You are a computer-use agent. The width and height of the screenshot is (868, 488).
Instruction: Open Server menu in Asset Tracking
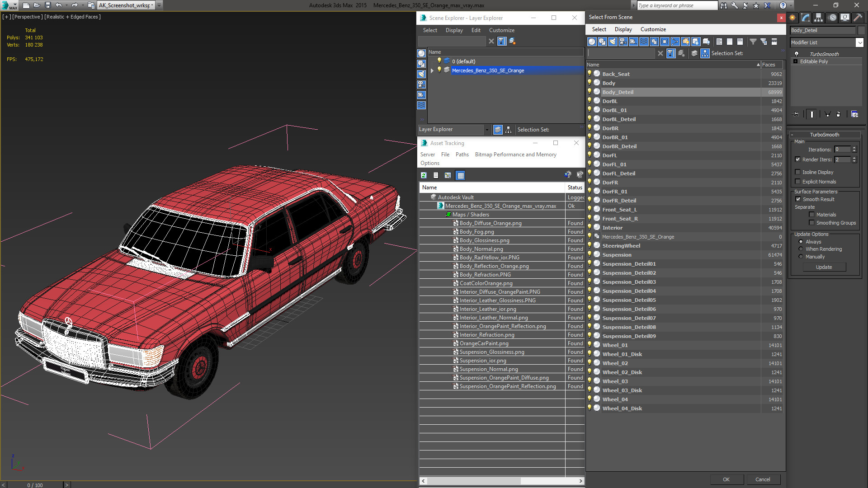pos(427,155)
